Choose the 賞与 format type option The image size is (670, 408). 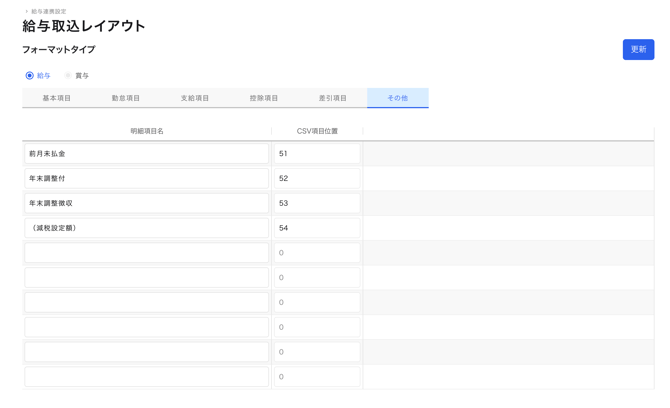coord(68,76)
